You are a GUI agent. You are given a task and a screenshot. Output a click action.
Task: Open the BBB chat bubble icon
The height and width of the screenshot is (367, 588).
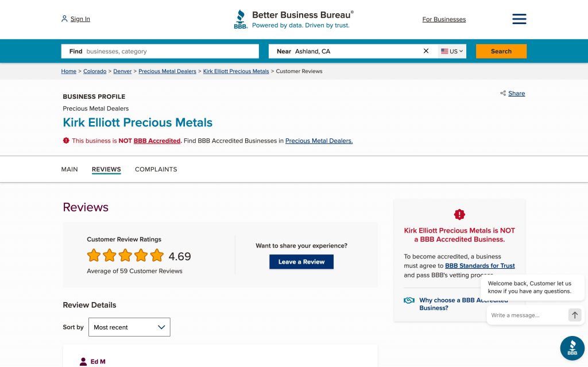pos(572,348)
